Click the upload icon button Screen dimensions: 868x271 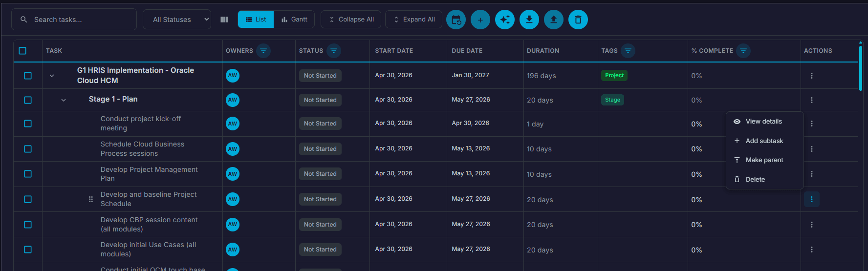coord(554,20)
